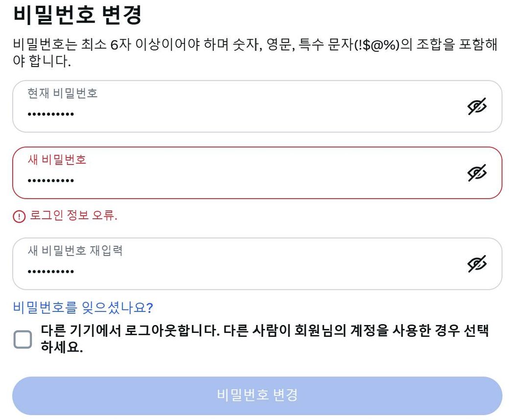Click the 로그인 정보 오류 error message
509x420 pixels.
point(73,216)
